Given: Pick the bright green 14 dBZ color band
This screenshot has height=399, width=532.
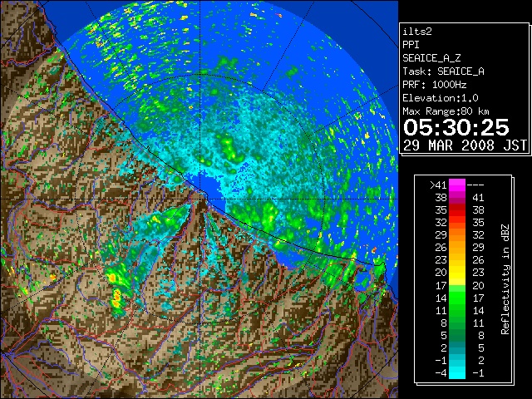Looking at the screenshot, I should tap(457, 298).
